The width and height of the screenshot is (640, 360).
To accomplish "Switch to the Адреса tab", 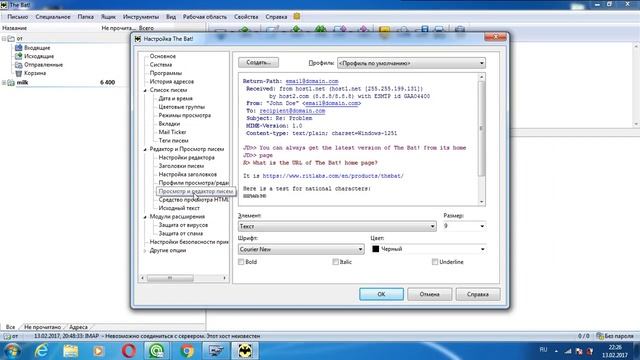I will click(78, 327).
